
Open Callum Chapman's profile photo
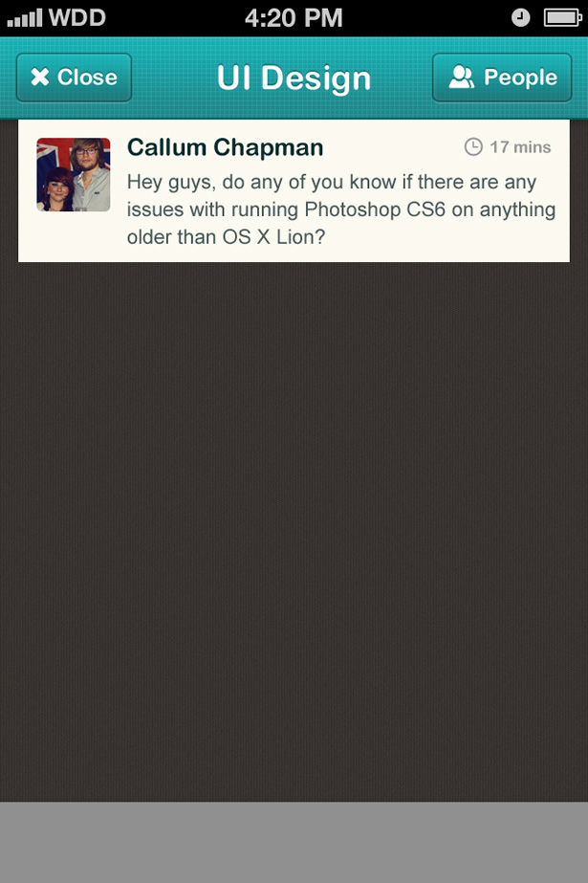coord(74,174)
